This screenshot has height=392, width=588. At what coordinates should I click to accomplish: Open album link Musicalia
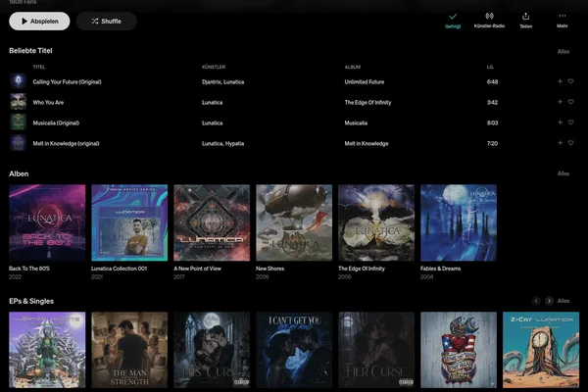click(356, 123)
